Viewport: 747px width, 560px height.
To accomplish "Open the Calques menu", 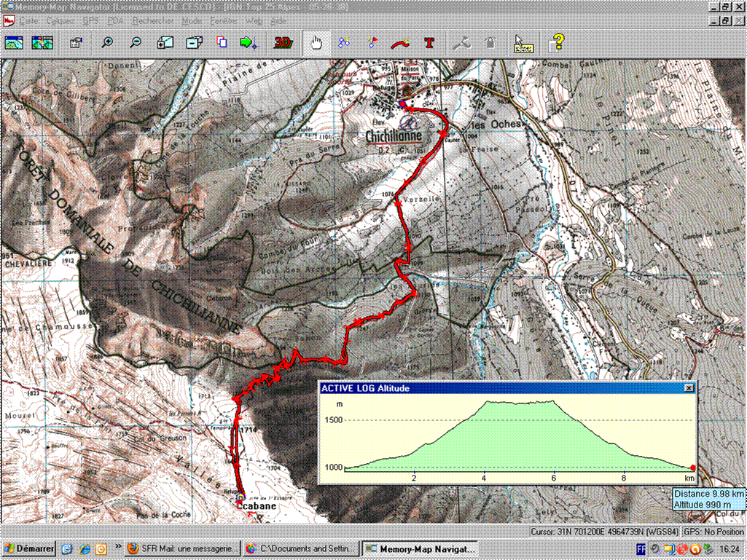I will (x=60, y=21).
